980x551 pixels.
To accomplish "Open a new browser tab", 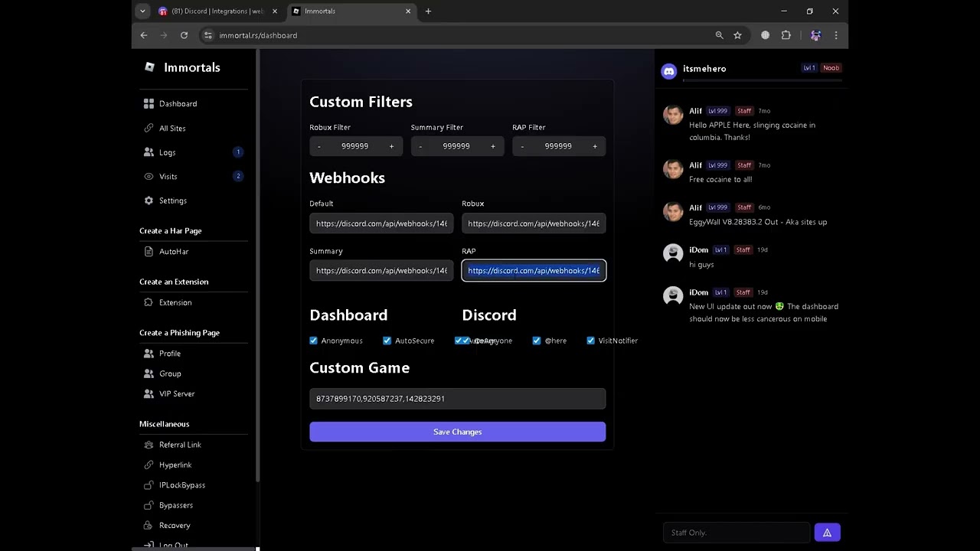I will 428,11.
